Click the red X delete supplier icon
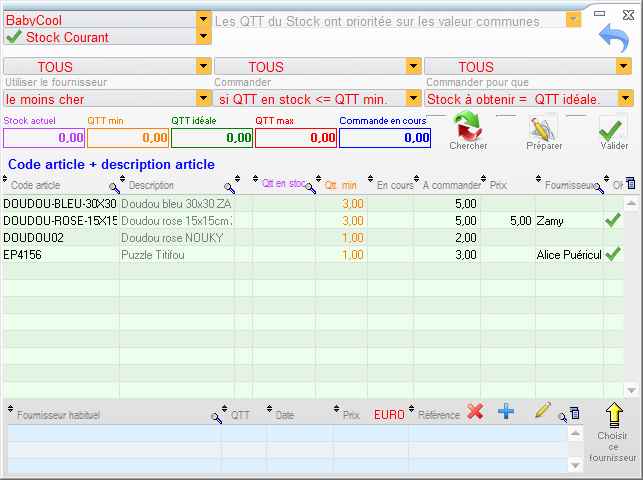 pyautogui.click(x=475, y=411)
